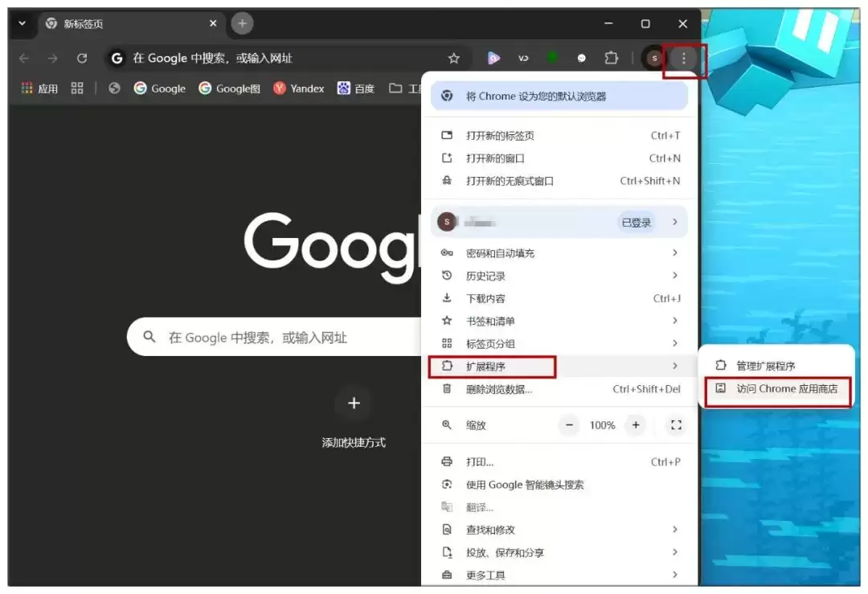868x594 pixels.
Task: Click the green status extension icon
Action: (x=551, y=58)
